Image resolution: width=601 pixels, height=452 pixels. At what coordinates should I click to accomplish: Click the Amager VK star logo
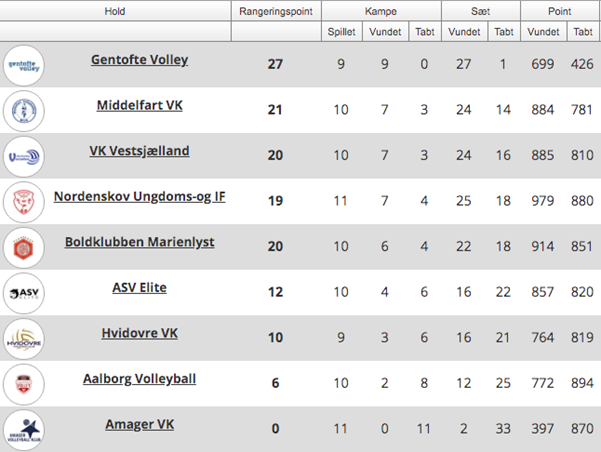[24, 430]
